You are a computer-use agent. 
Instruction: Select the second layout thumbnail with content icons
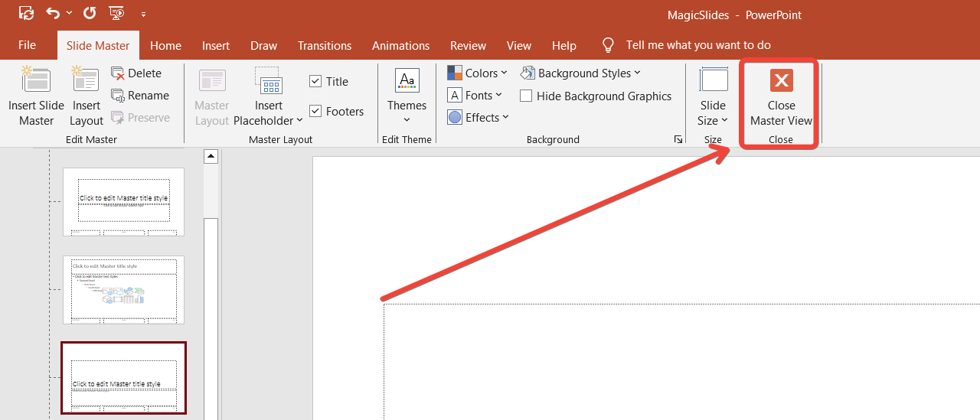pyautogui.click(x=123, y=290)
